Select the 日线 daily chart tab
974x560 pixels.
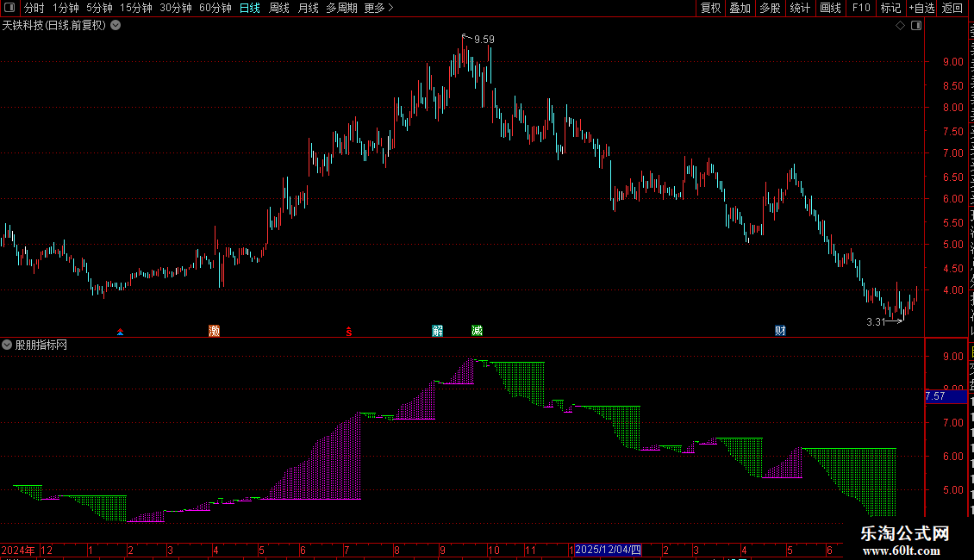point(250,8)
